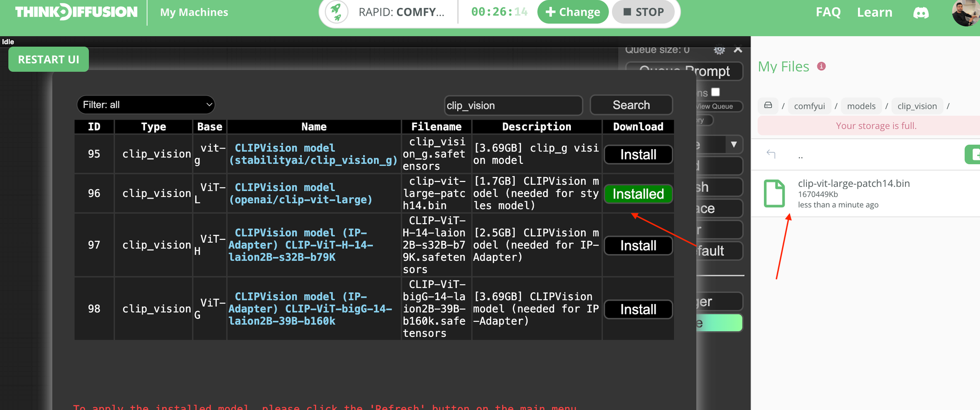Select the clip-vit-large-patch14.bin file name
The image size is (980, 410).
(x=854, y=183)
